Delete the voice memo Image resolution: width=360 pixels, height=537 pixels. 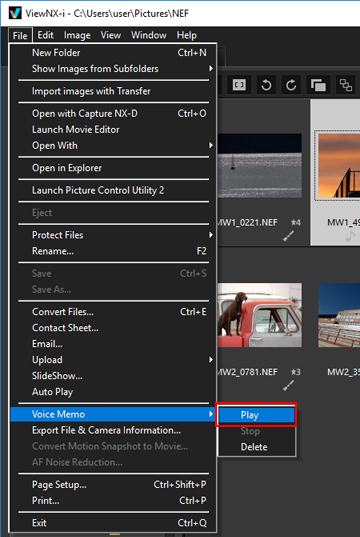click(x=257, y=447)
